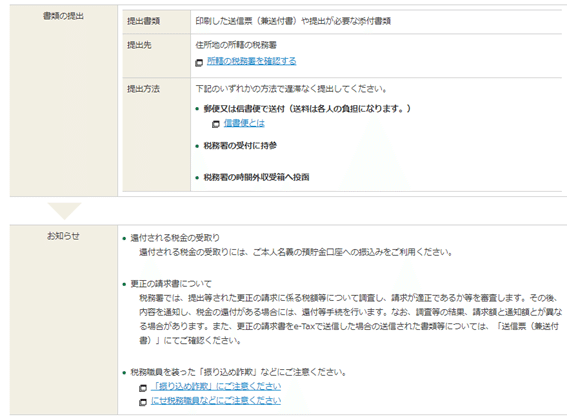Image resolution: width=567 pixels, height=417 pixels.
Task: Select the お知らせ section heading
Action: pos(63,236)
